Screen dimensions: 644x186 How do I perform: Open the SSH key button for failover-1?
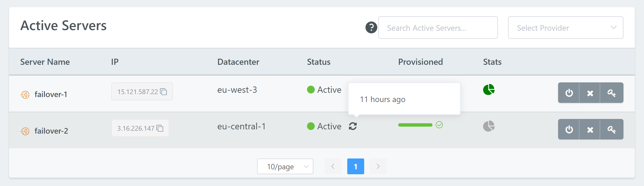pyautogui.click(x=612, y=93)
